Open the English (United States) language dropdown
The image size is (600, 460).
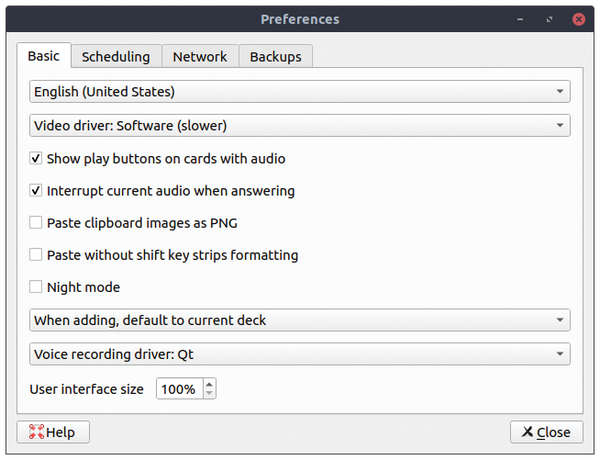[300, 91]
